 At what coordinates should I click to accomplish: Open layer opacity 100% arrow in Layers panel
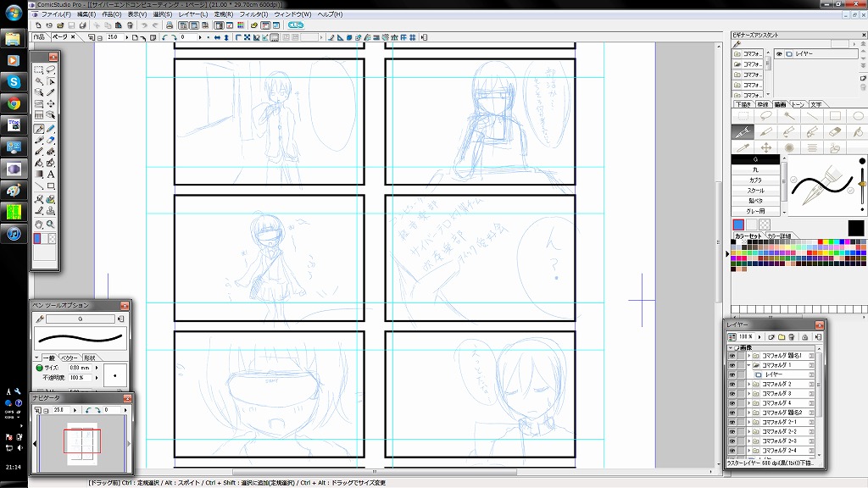point(759,336)
